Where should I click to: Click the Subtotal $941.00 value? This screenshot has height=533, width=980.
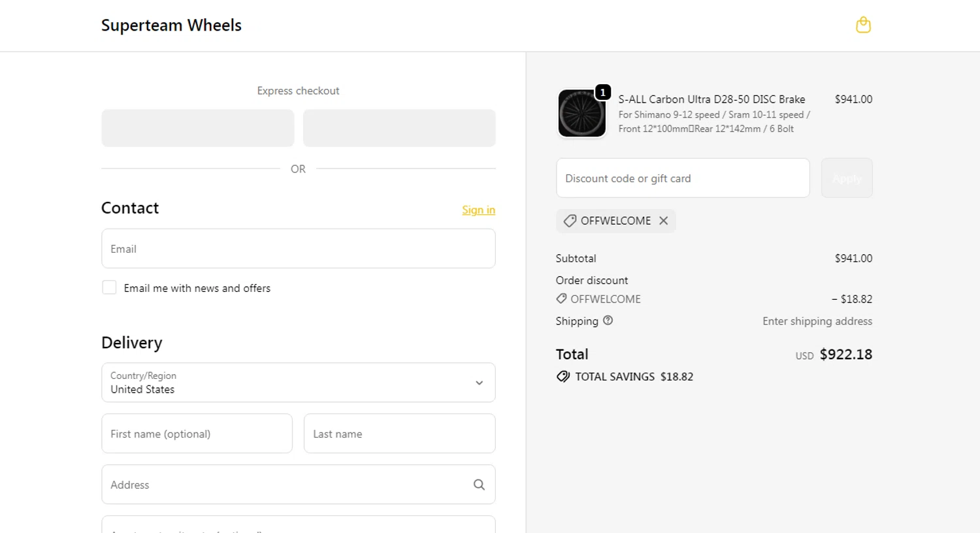coord(853,259)
